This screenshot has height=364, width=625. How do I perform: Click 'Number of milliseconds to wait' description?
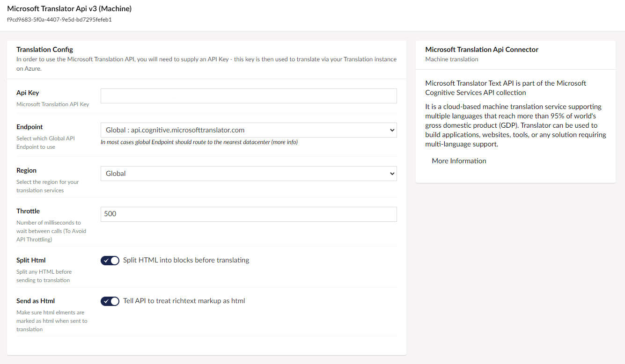click(x=51, y=231)
